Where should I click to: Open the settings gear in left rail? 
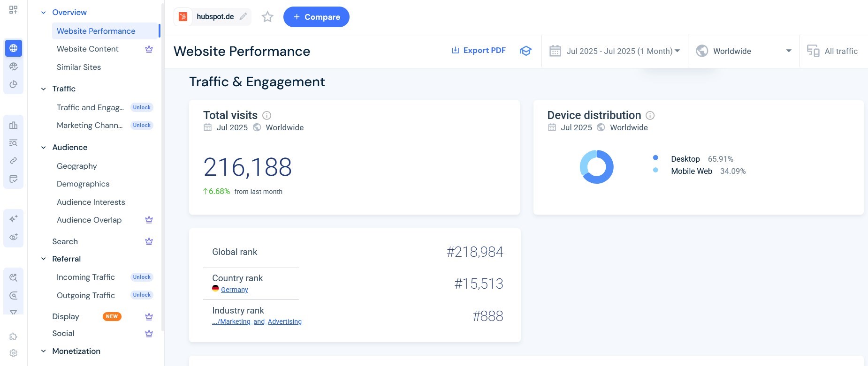point(14,353)
